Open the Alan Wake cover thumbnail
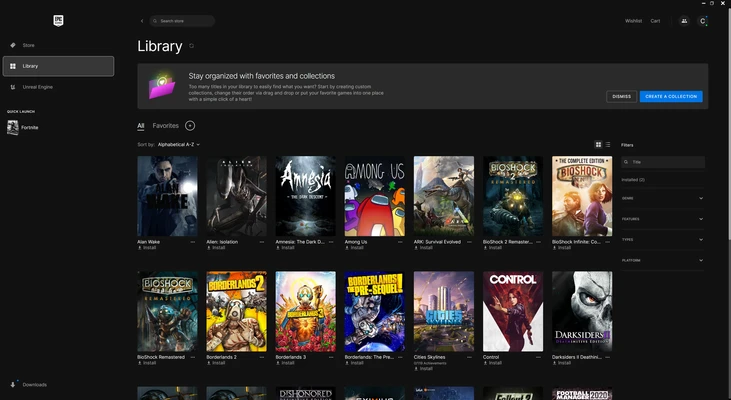This screenshot has width=731, height=400. 167,196
